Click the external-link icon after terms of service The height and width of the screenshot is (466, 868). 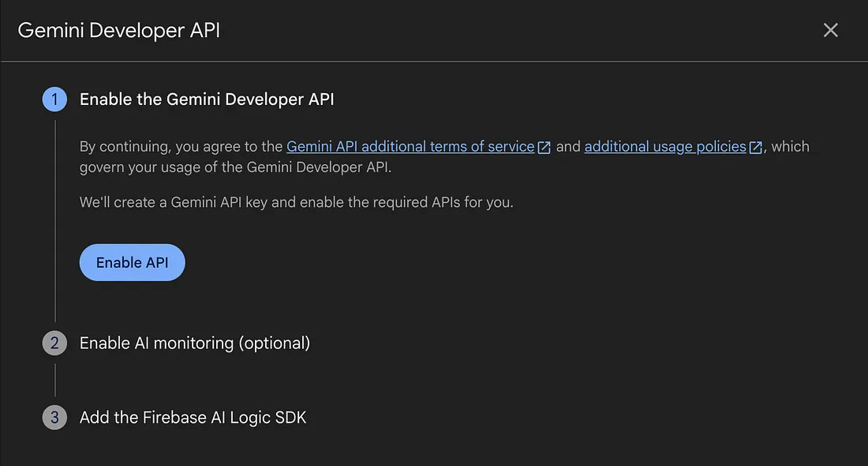(x=544, y=148)
